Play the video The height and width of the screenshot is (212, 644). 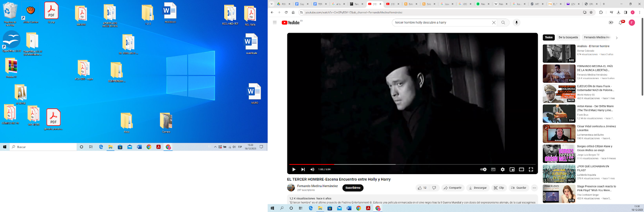coord(294,170)
